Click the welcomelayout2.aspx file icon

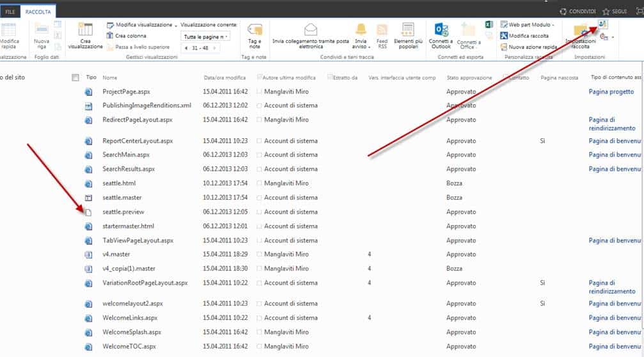(88, 304)
